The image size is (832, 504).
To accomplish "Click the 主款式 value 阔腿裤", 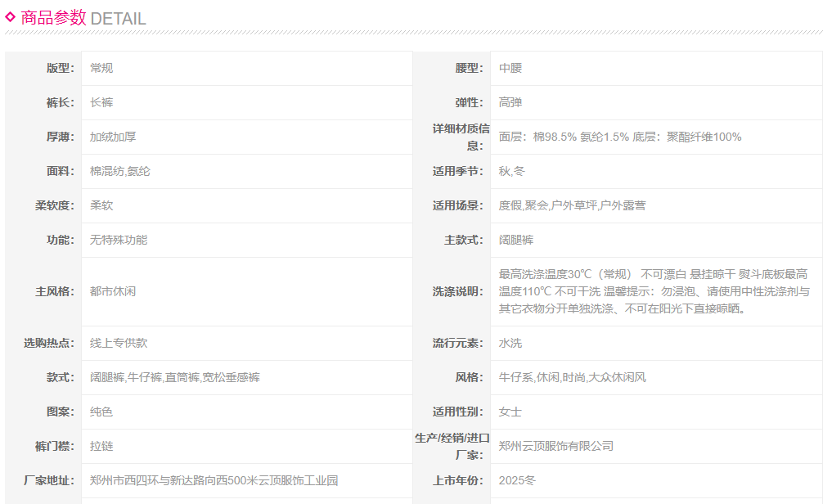I will click(516, 240).
